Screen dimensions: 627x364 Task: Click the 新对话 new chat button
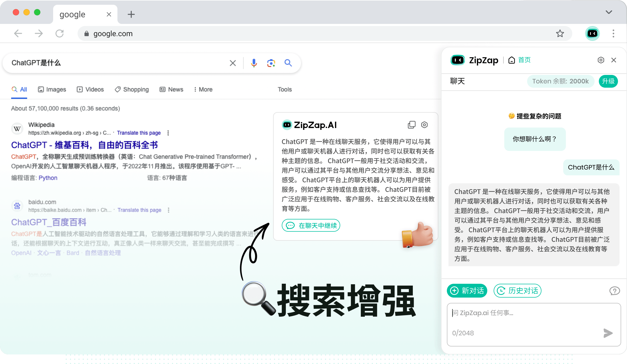coord(467,291)
